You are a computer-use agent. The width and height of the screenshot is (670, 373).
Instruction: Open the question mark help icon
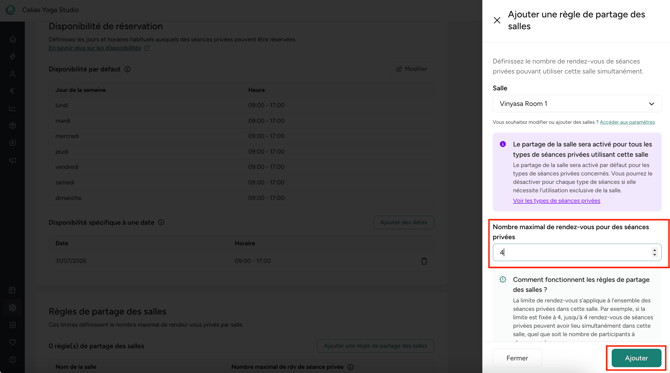point(12,360)
